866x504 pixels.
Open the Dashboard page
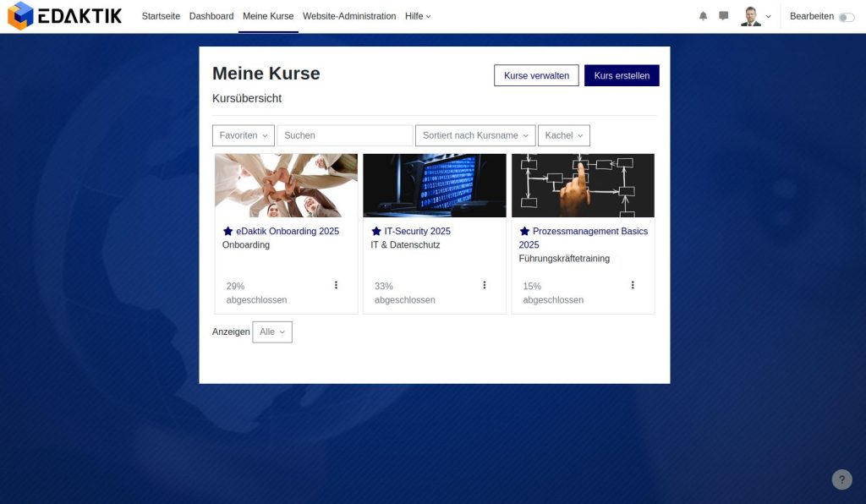coord(211,16)
